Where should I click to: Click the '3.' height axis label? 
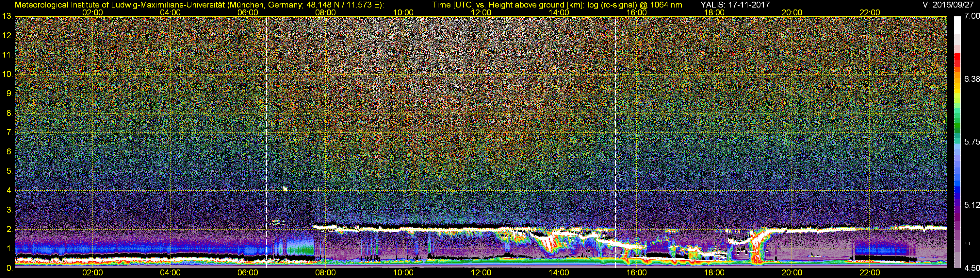coord(10,210)
